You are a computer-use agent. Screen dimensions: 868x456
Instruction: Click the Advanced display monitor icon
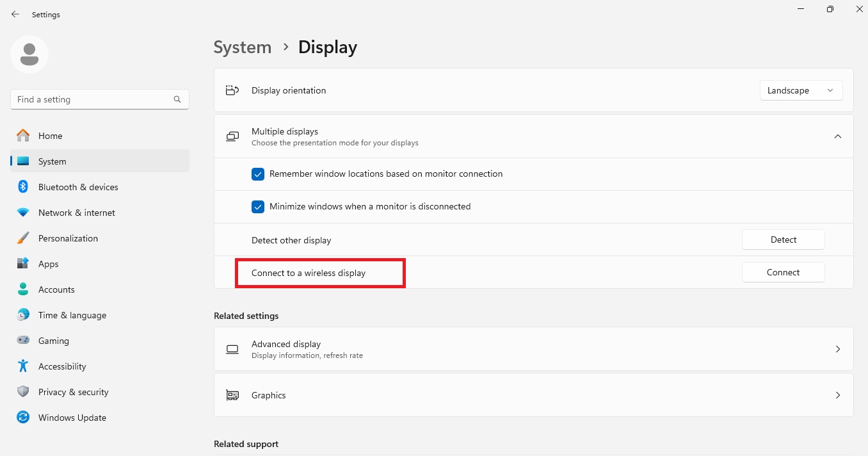[232, 349]
